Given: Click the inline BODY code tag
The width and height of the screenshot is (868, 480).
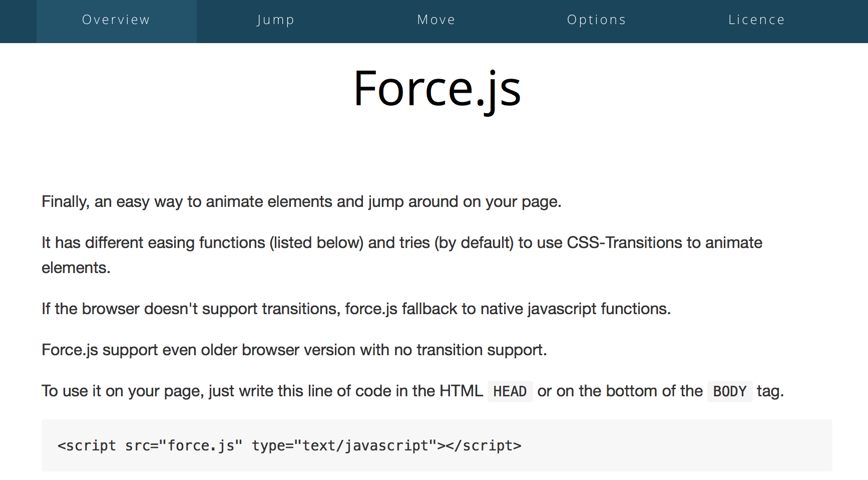Looking at the screenshot, I should [x=729, y=391].
